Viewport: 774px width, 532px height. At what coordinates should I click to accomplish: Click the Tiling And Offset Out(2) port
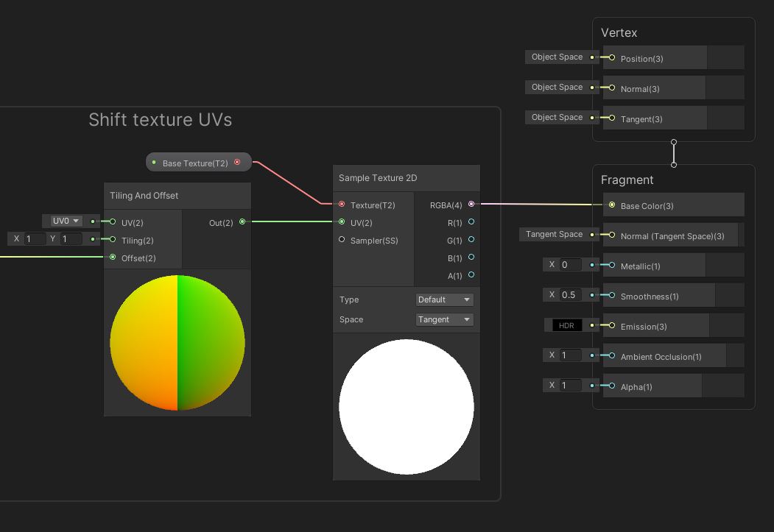pyautogui.click(x=242, y=222)
